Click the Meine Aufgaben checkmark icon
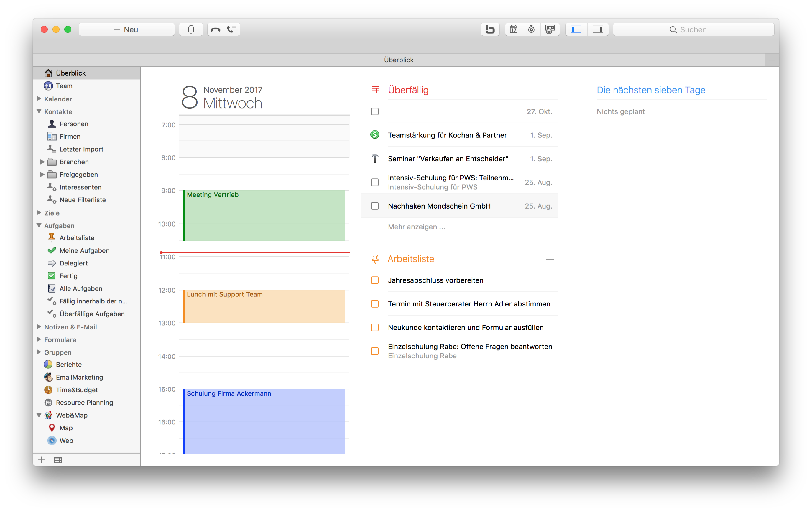 (x=52, y=250)
